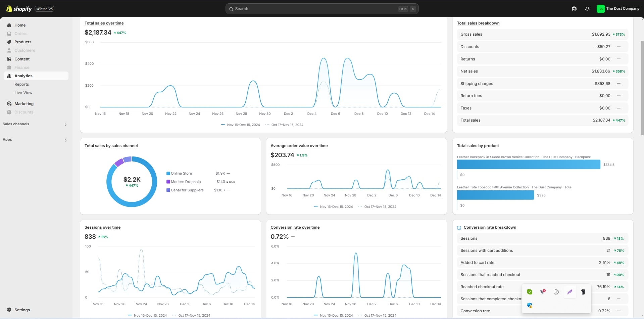Open the notifications bell
The width and height of the screenshot is (644, 319).
point(587,9)
